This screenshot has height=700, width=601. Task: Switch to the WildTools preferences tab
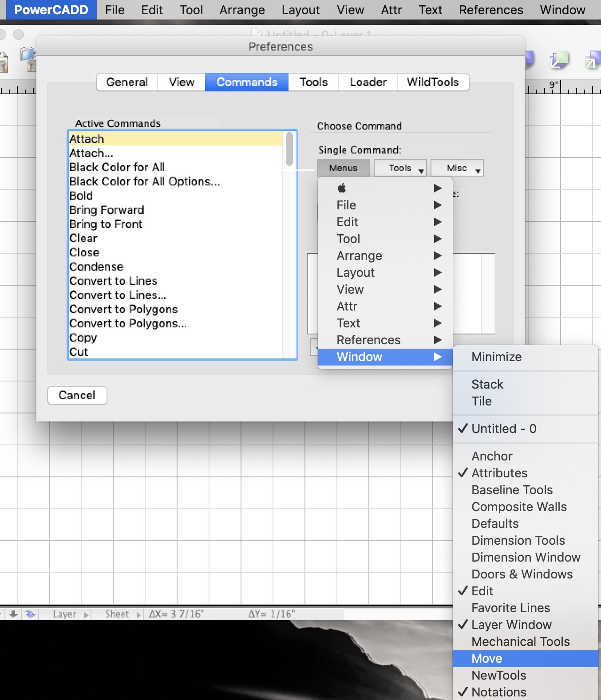(x=433, y=82)
